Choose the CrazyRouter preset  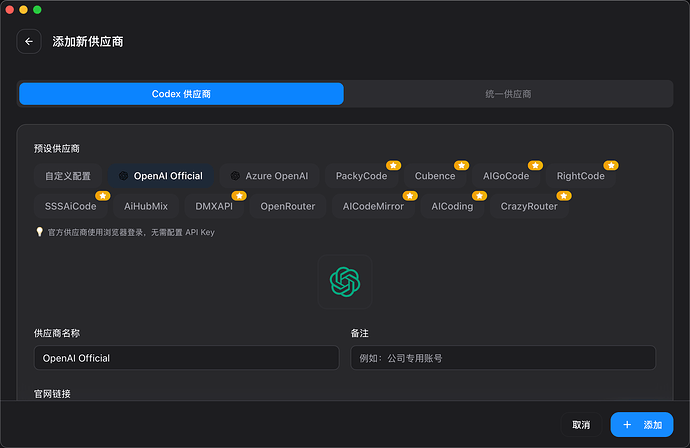point(529,206)
